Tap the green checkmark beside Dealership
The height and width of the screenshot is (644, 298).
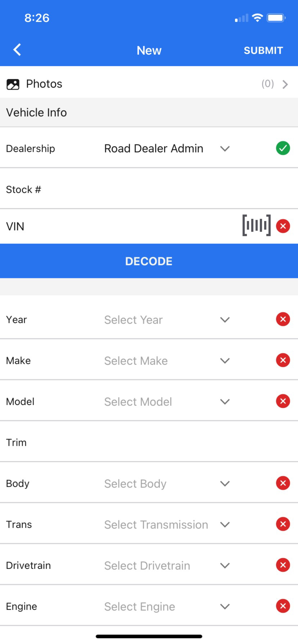pos(283,148)
